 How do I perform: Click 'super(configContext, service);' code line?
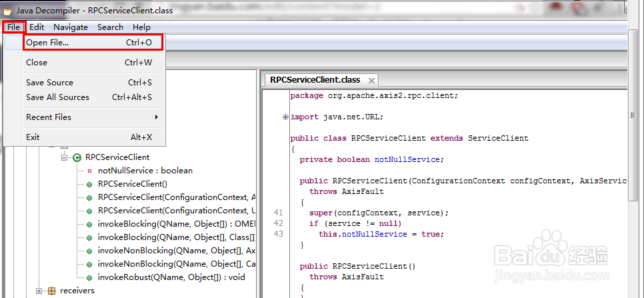(379, 213)
